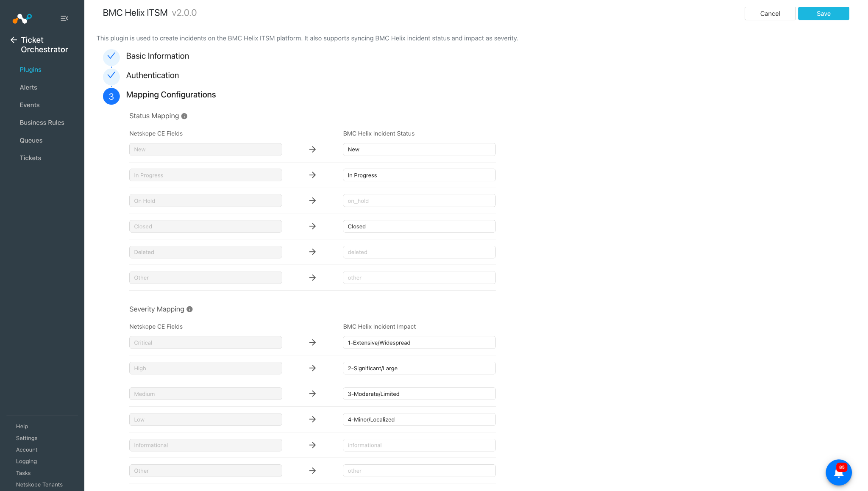Open Tasks from the sidebar footer
Screen dimensions: 868x491
click(23, 473)
